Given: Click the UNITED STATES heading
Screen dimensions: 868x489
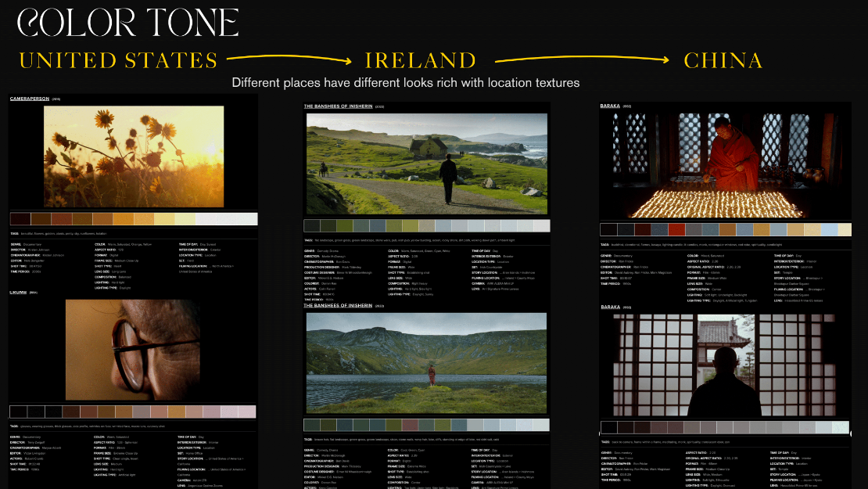Looking at the screenshot, I should pyautogui.click(x=118, y=60).
